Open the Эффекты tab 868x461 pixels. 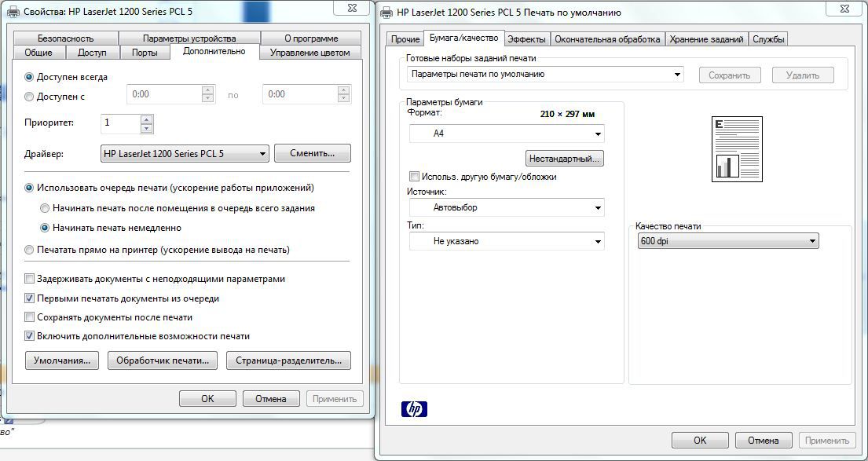[526, 39]
